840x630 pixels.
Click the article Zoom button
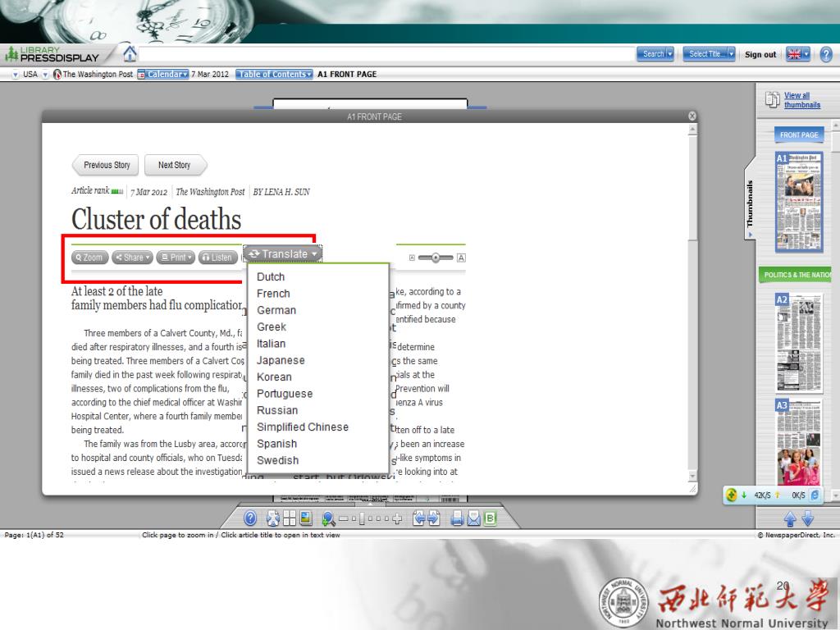pos(89,258)
